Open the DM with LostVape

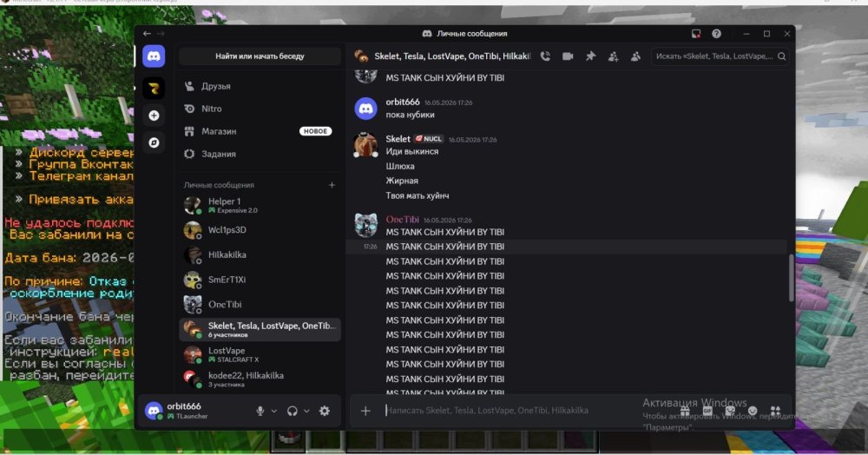pos(260,354)
